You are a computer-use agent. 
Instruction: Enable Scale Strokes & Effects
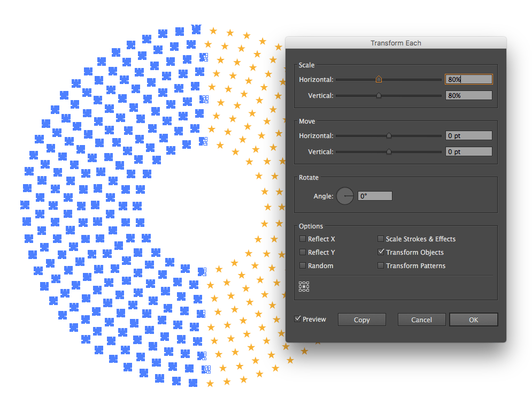click(x=380, y=239)
